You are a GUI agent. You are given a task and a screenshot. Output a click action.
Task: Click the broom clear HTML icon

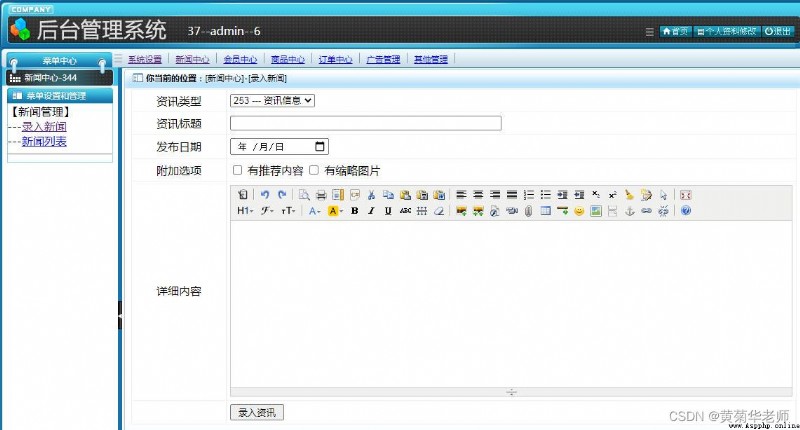(630, 195)
